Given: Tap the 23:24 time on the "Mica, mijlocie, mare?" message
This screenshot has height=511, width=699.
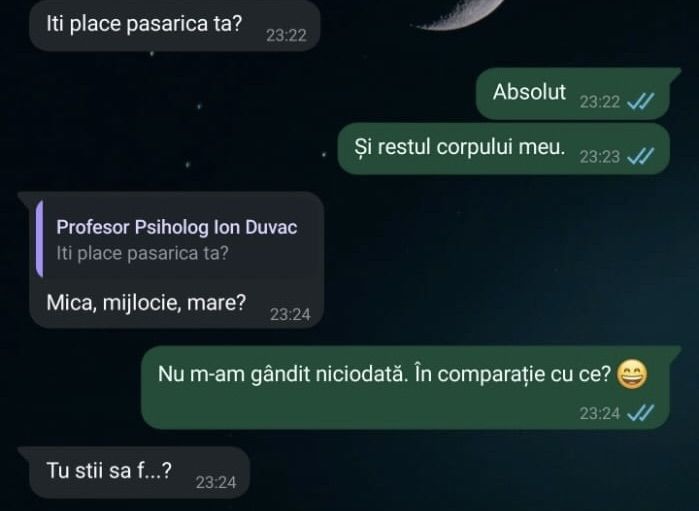Looking at the screenshot, I should [290, 315].
